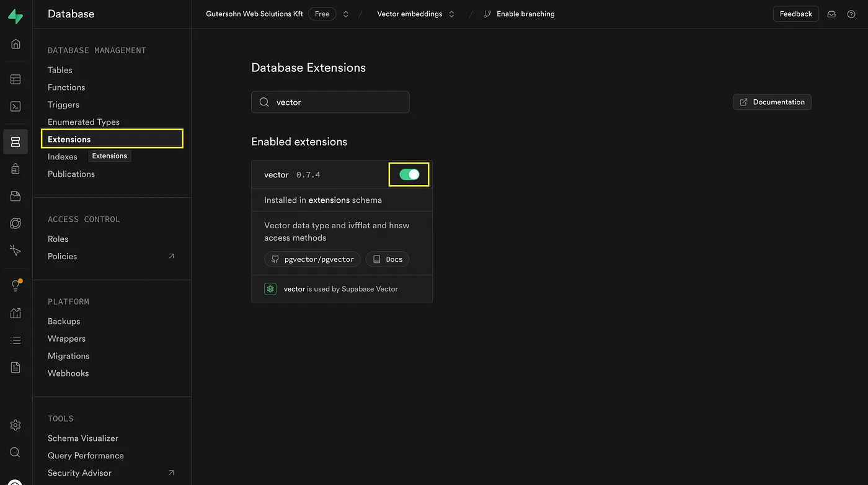Select the Database icon in the icon rail

tap(15, 141)
